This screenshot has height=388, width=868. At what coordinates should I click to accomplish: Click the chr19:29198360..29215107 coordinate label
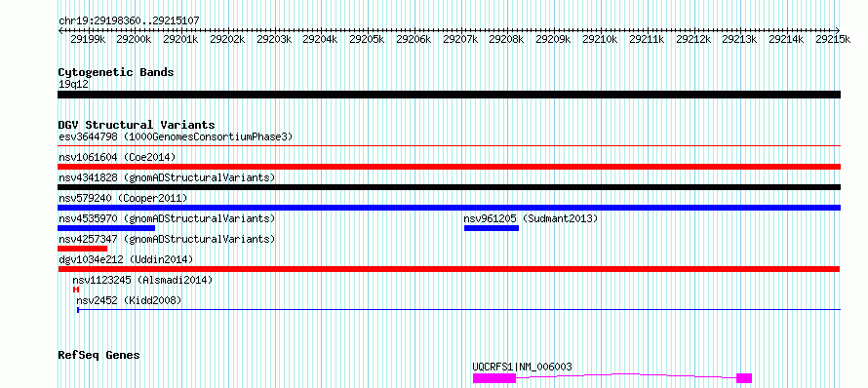pyautogui.click(x=129, y=20)
